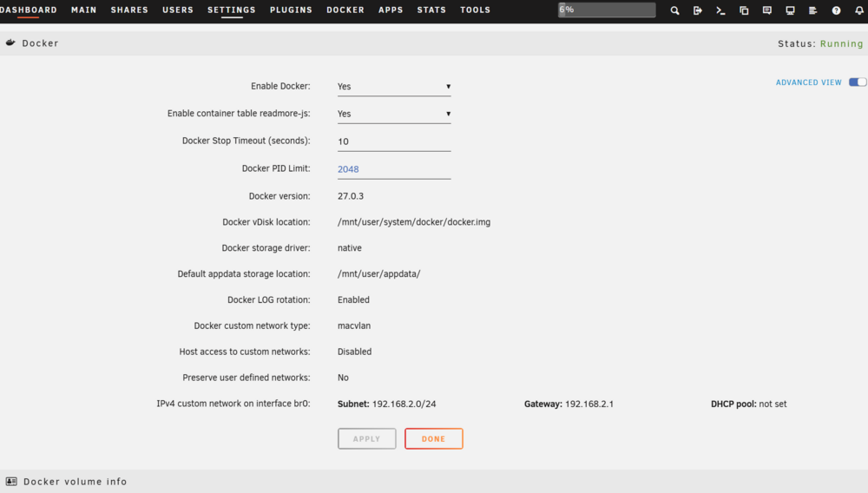Click the Running status text
Image resolution: width=868 pixels, height=493 pixels.
[x=841, y=43]
